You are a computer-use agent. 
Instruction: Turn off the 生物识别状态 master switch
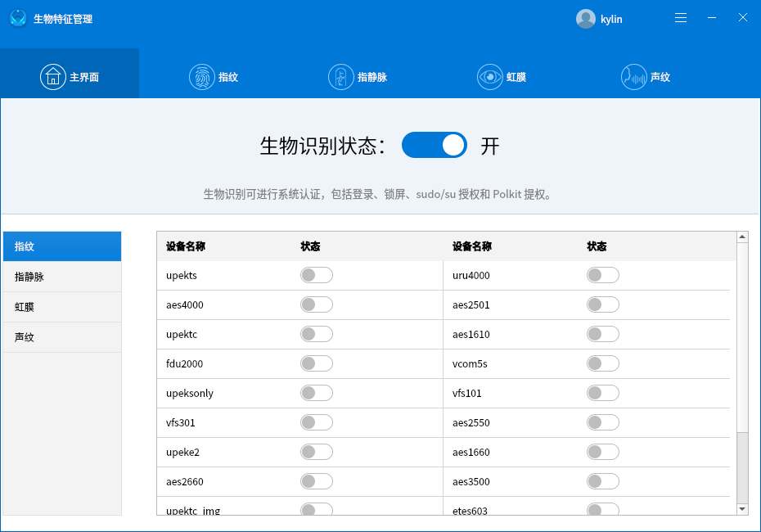point(434,145)
